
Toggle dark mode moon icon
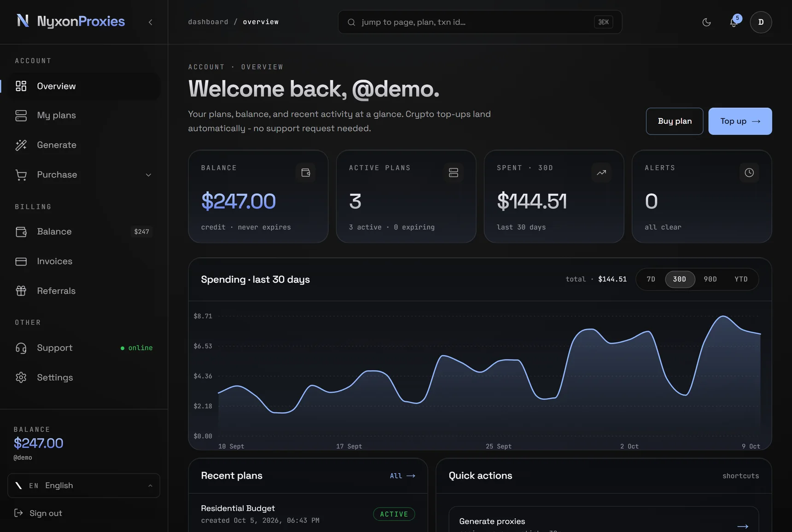pyautogui.click(x=706, y=22)
